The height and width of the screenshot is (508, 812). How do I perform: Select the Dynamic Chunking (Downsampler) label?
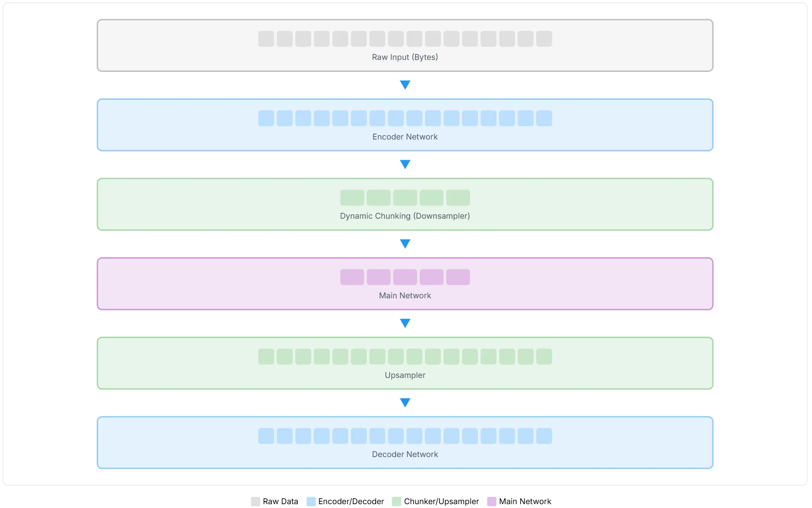click(405, 216)
